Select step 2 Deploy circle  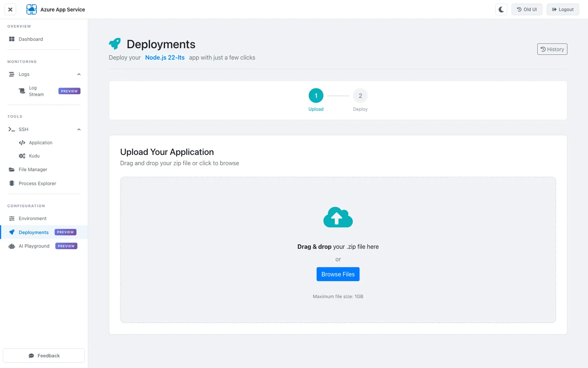360,96
